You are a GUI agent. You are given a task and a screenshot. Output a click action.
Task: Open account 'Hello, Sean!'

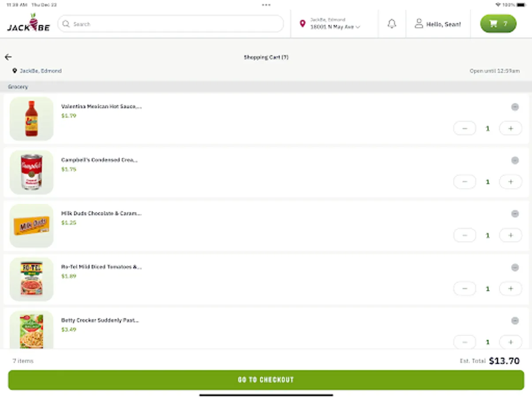438,24
